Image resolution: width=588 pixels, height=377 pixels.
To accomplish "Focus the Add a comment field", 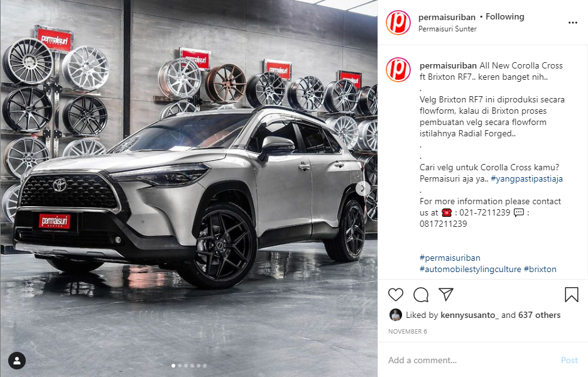I will 471,360.
